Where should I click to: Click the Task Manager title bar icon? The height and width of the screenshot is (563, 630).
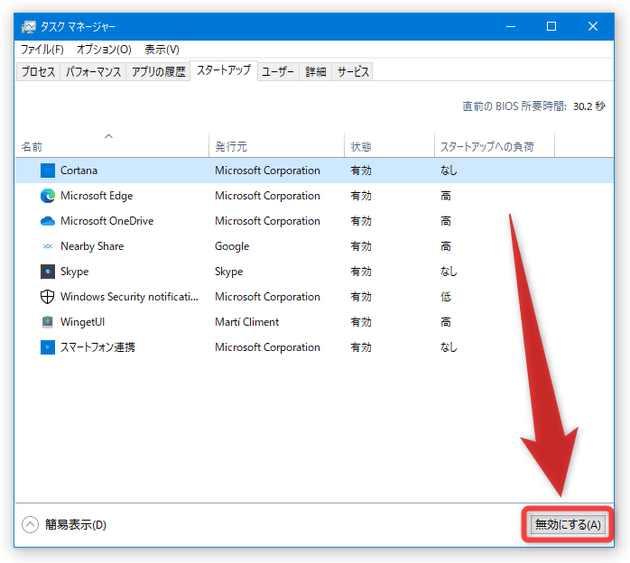[29, 27]
